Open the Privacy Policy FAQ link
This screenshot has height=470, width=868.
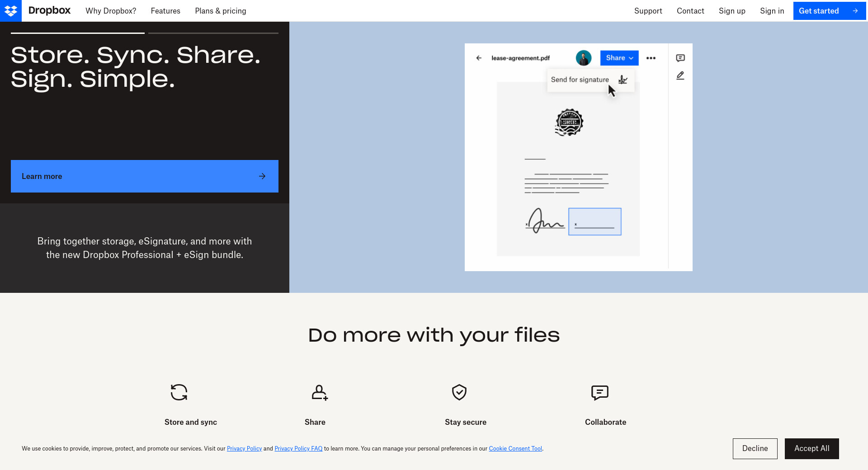pos(298,449)
